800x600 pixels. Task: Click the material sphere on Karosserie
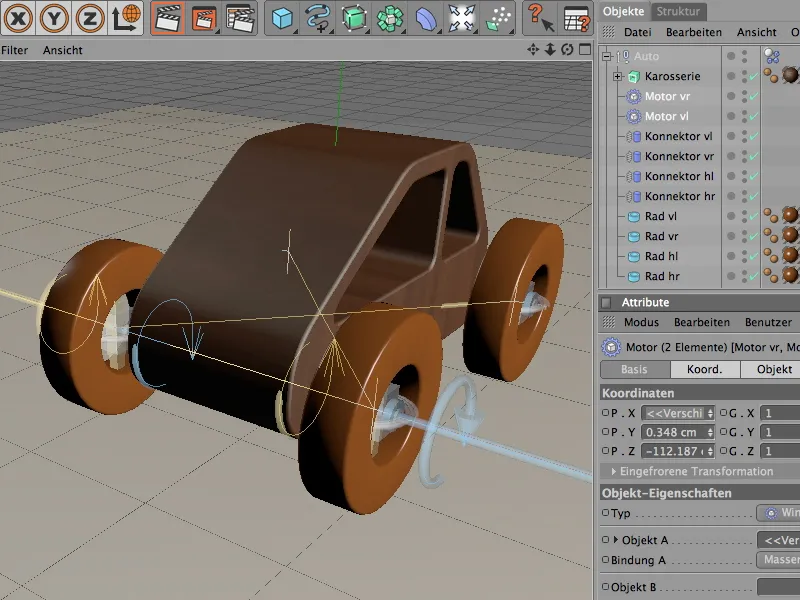[x=790, y=76]
